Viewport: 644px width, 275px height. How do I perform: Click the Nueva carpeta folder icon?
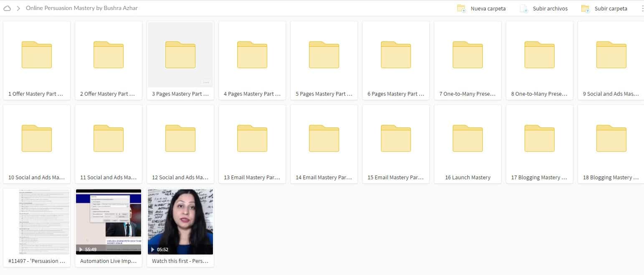(461, 8)
